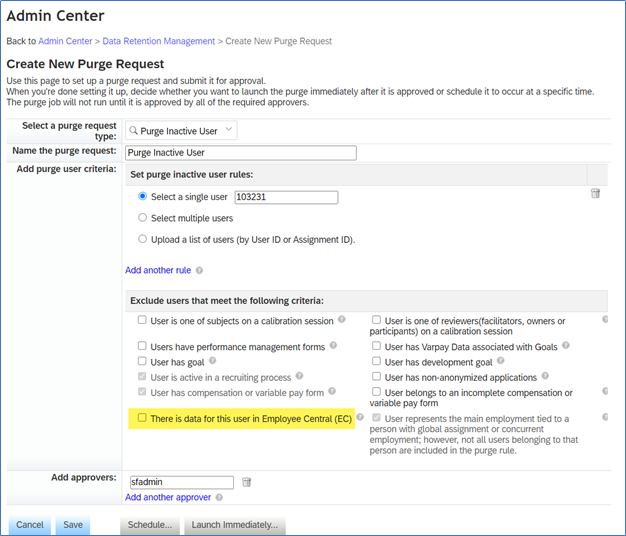
Task: Select the single user radio button
Action: click(143, 196)
